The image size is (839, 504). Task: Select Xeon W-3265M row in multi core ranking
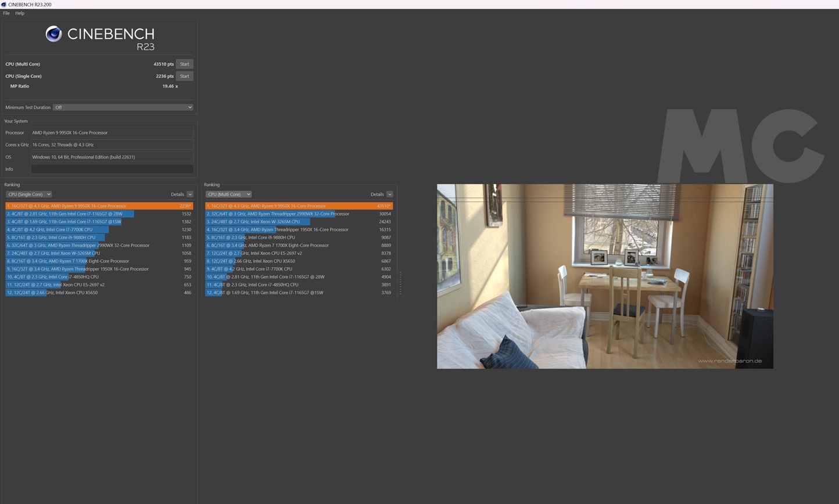click(x=299, y=222)
